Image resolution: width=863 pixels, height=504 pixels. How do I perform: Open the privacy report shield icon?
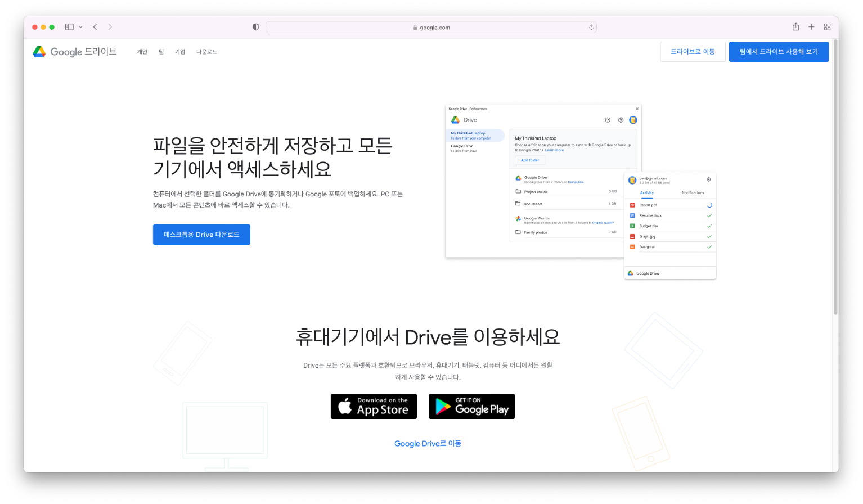point(256,27)
